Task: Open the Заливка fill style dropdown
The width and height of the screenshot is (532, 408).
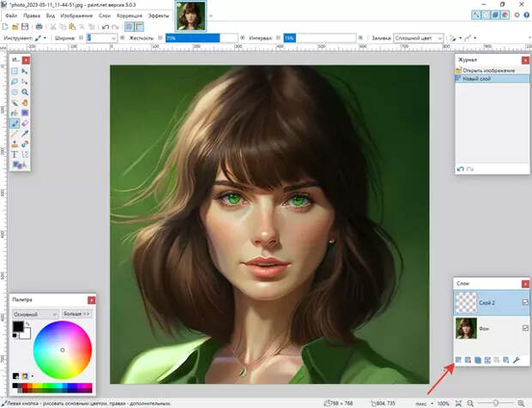Action: (x=418, y=39)
